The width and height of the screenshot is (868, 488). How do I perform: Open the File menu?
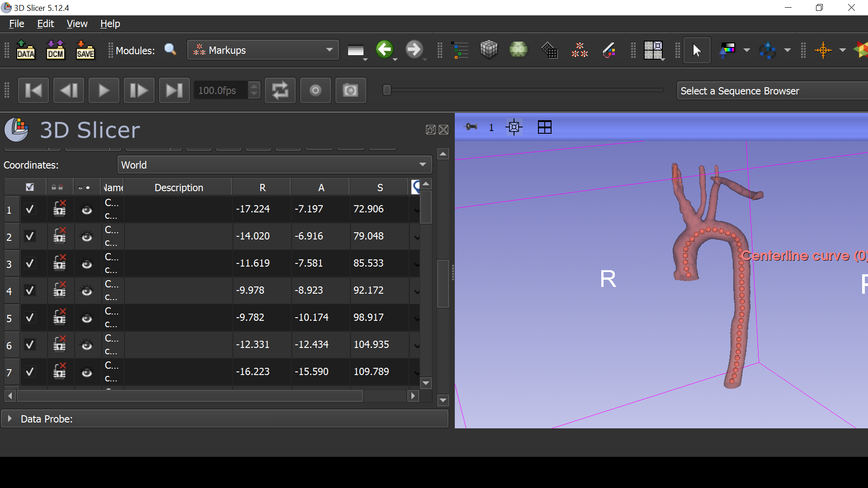17,24
